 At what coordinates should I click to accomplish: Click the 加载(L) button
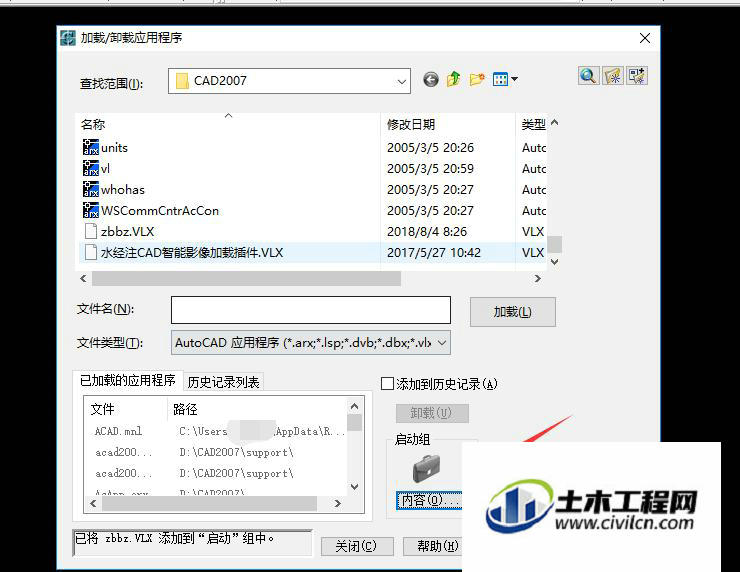[x=513, y=312]
